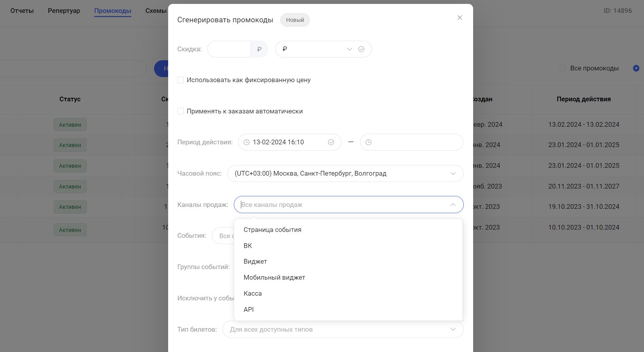Image resolution: width=644 pixels, height=352 pixels.
Task: Choose 'API' sales channel option
Action: 348,309
